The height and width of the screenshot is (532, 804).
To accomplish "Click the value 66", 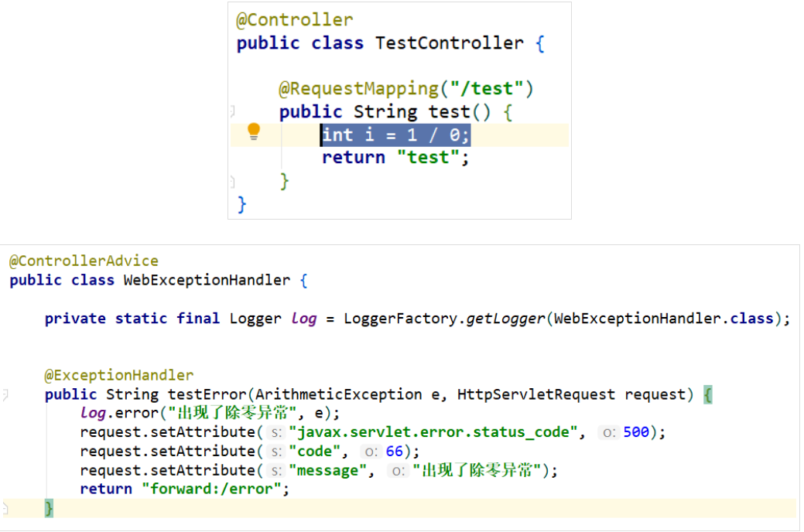I will (x=395, y=451).
